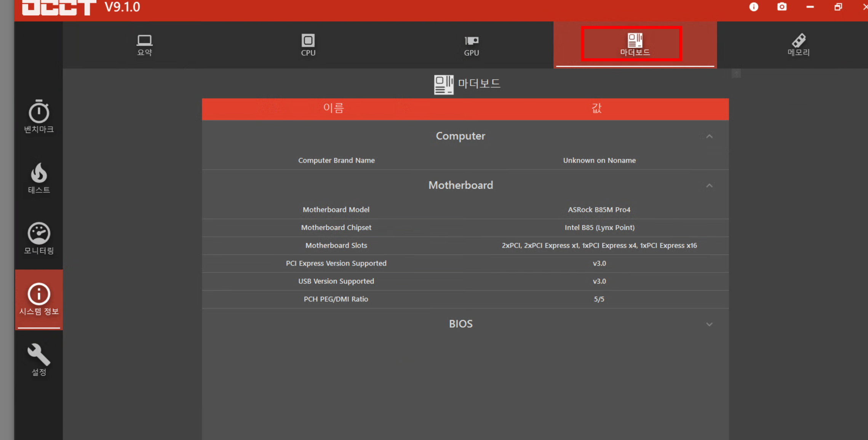Collapse the Motherboard section chevron
Viewport: 868px width, 440px height.
click(x=709, y=186)
